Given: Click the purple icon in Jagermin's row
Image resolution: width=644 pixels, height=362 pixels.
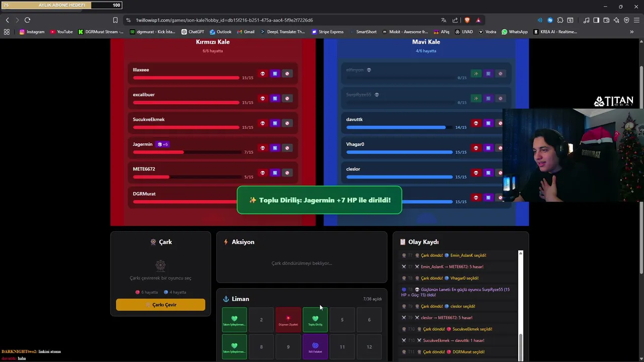Looking at the screenshot, I should tap(275, 148).
